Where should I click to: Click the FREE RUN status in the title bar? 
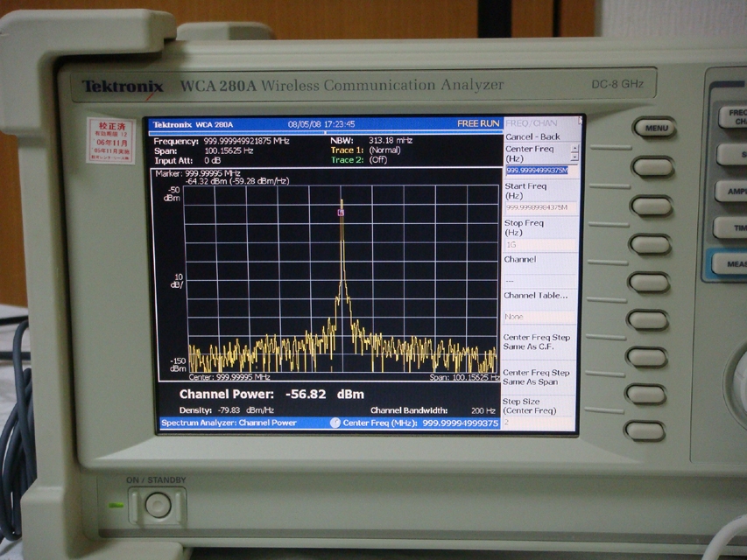point(478,123)
